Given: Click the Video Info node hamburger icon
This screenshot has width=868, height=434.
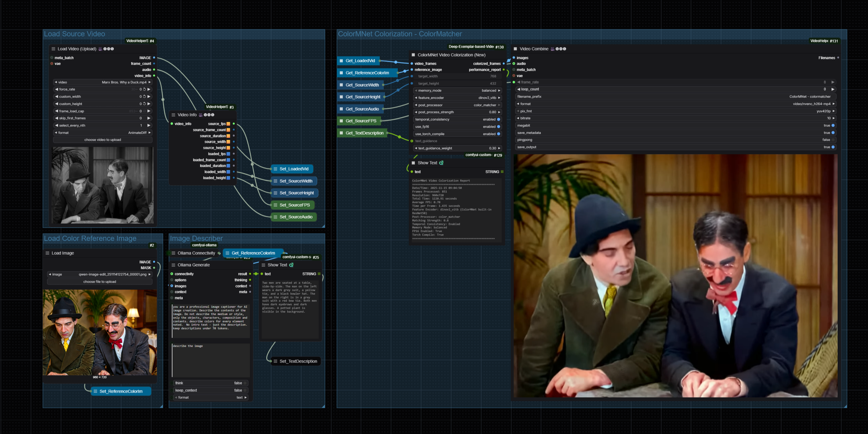Looking at the screenshot, I should (174, 115).
